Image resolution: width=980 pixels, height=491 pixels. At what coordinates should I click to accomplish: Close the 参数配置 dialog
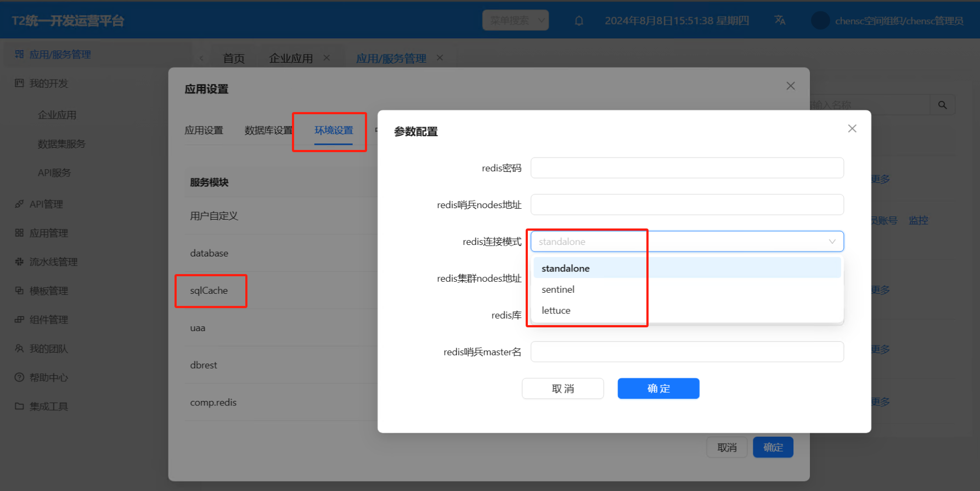tap(852, 129)
